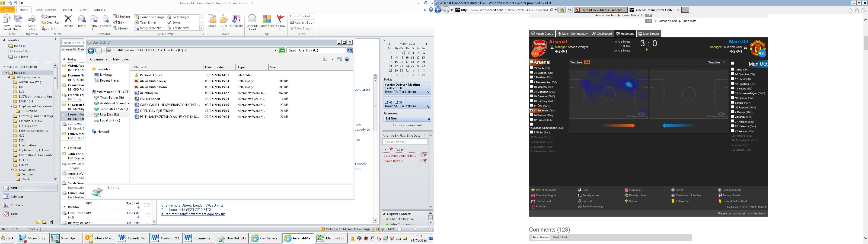868x244 pixels.
Task: Open the Organize dropdown in User Disk window
Action: [x=98, y=59]
